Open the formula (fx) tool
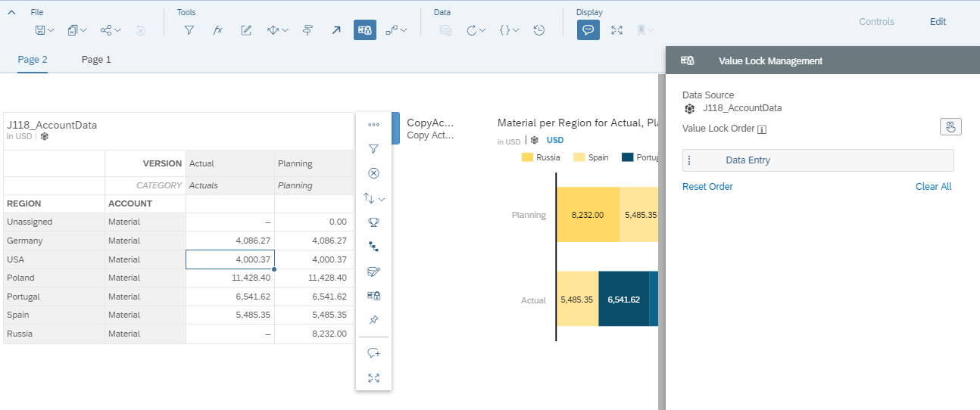The width and height of the screenshot is (980, 410). point(217,30)
